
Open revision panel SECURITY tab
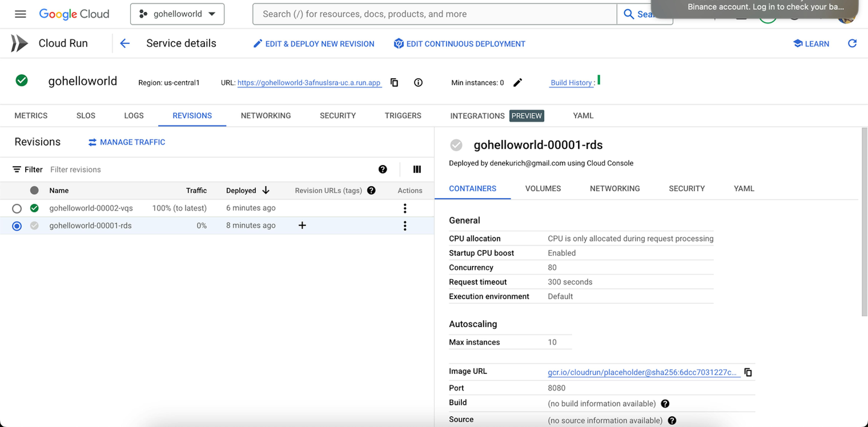pyautogui.click(x=687, y=188)
